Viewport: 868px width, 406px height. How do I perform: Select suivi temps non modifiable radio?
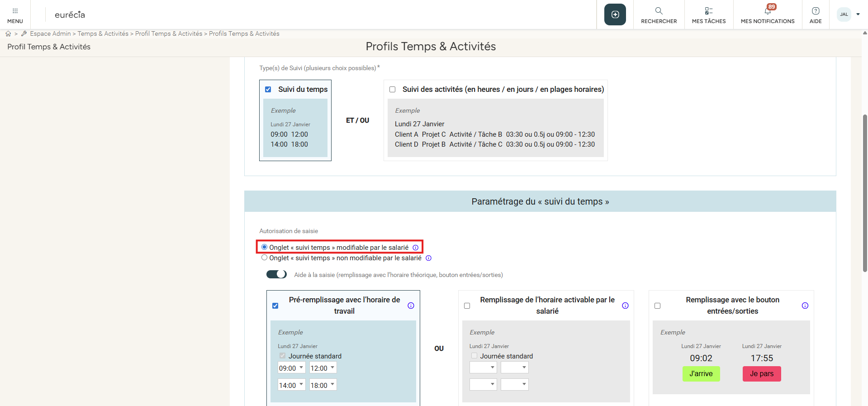tap(264, 258)
